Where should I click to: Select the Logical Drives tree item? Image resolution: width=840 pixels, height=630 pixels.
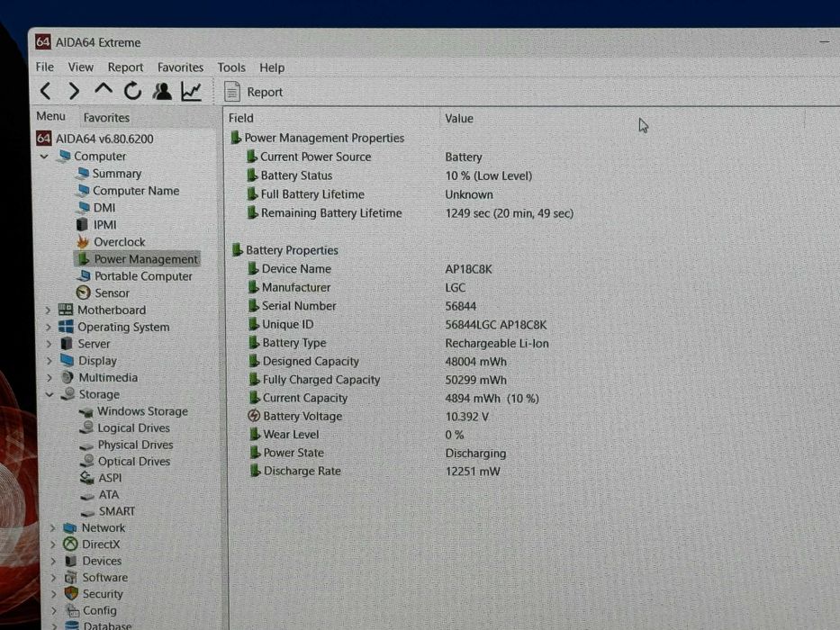coord(124,428)
